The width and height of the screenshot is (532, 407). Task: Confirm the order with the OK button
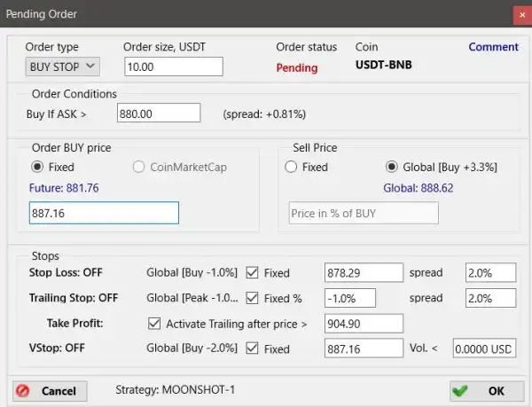click(x=481, y=390)
